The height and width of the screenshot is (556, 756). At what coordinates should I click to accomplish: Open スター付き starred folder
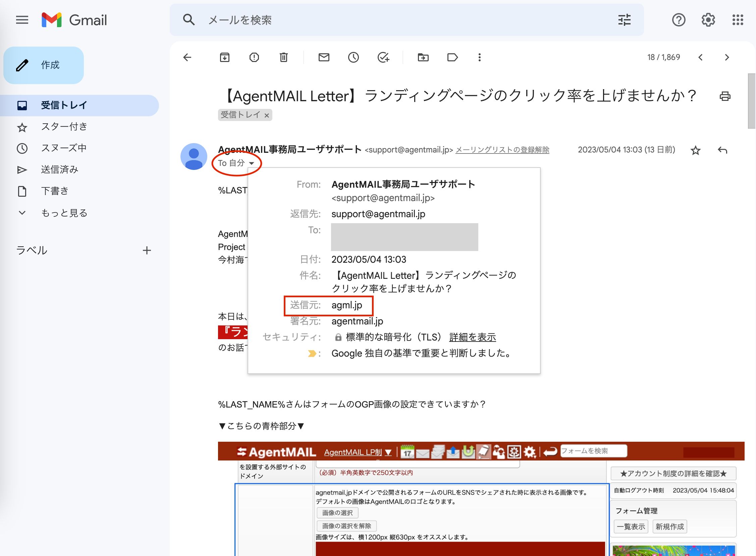pos(64,127)
